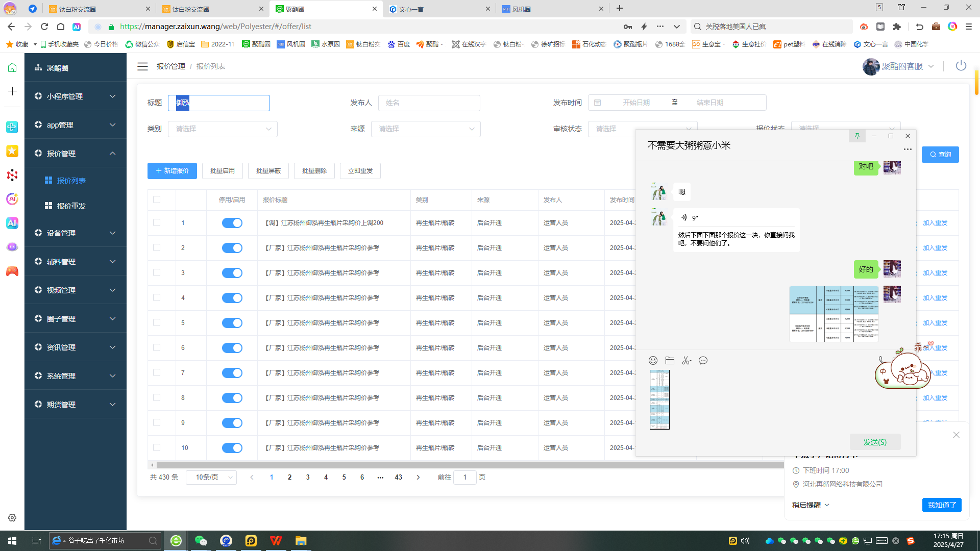Click the scissors screenshot icon in chat

click(x=687, y=361)
